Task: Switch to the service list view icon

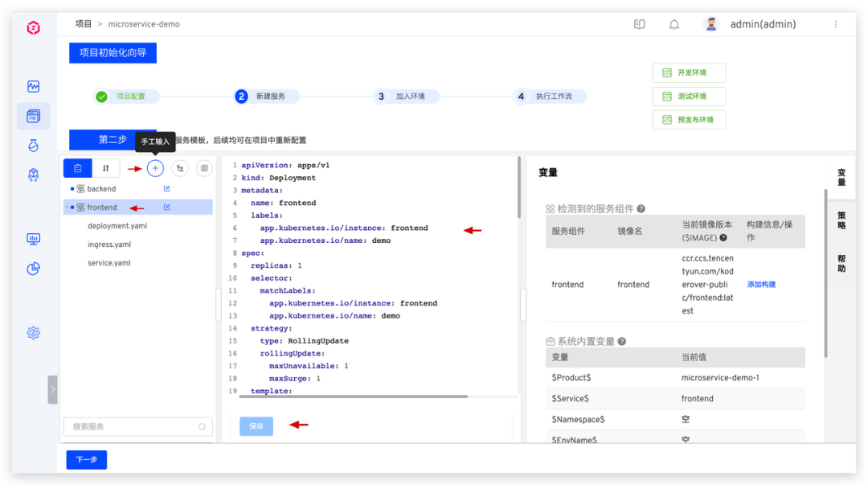Action: pyautogui.click(x=77, y=168)
